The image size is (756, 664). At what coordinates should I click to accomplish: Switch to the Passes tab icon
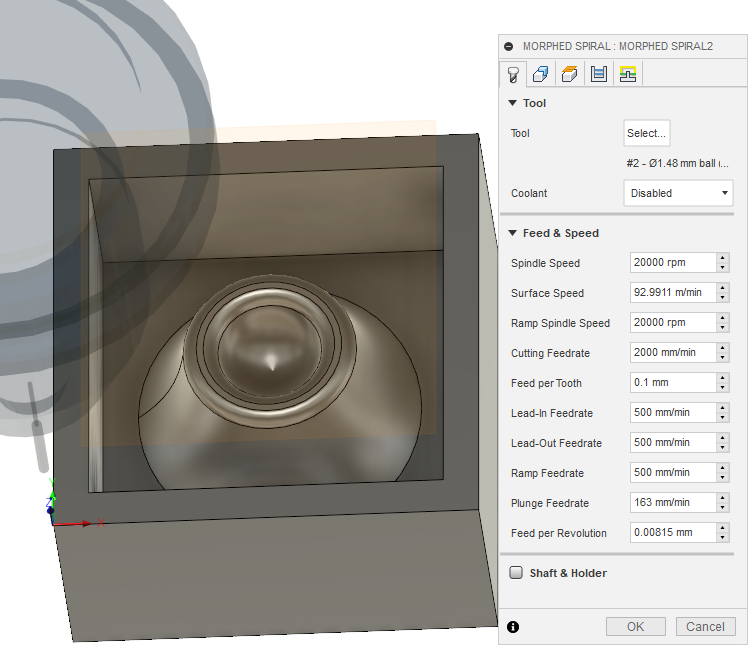(x=599, y=74)
